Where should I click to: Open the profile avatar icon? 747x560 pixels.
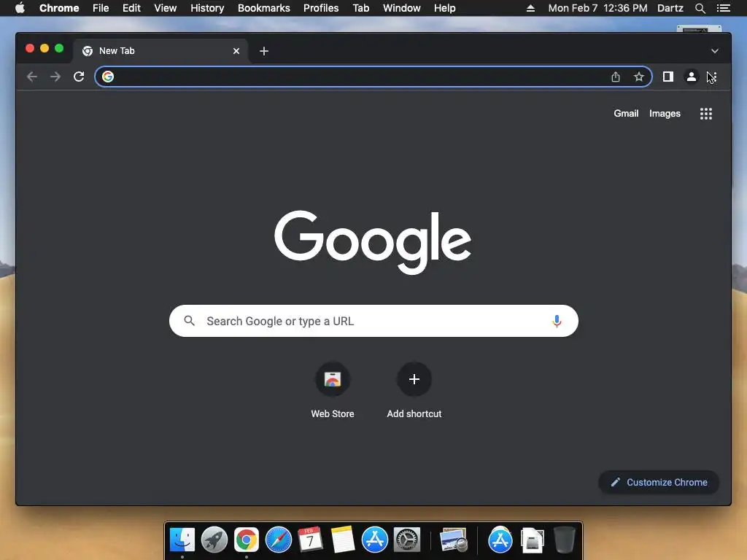(692, 77)
